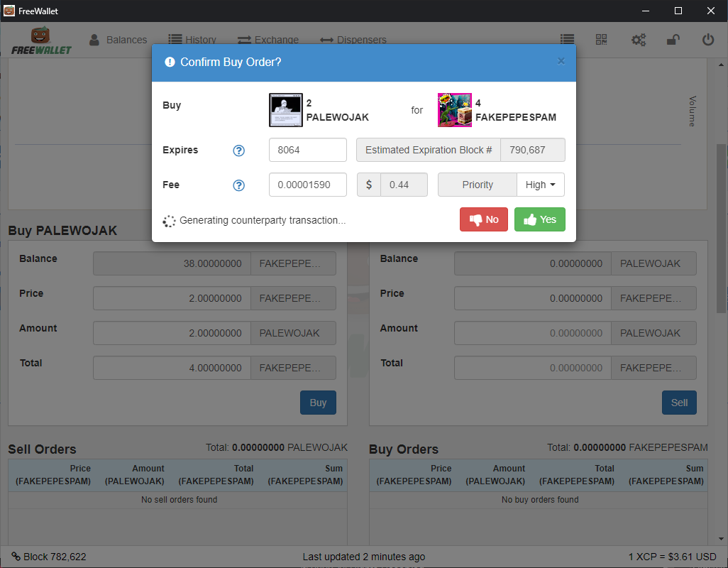Screen dimensions: 728x568
Task: Click scrollbar down arrow
Action: (721, 539)
